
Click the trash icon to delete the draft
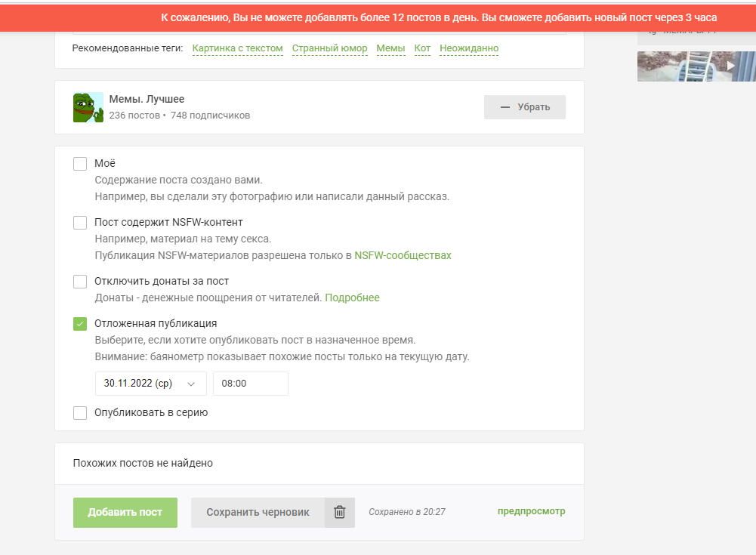339,512
